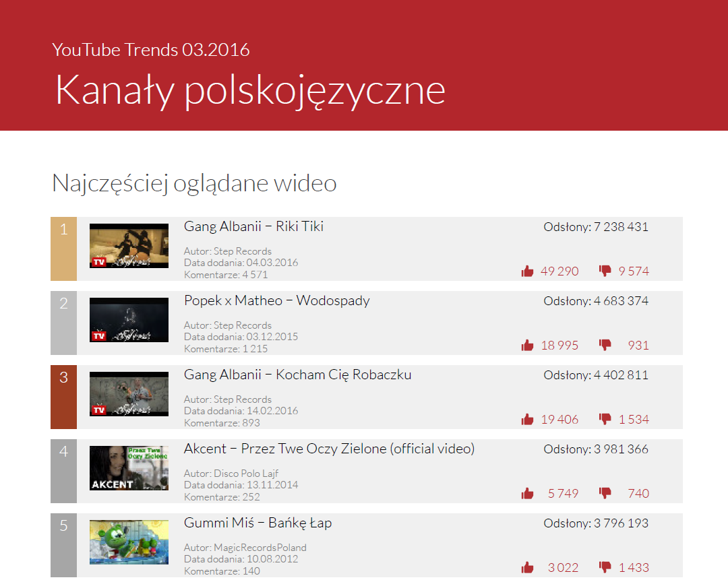Open the Akcent video thumbnail
The image size is (728, 584).
pyautogui.click(x=129, y=467)
